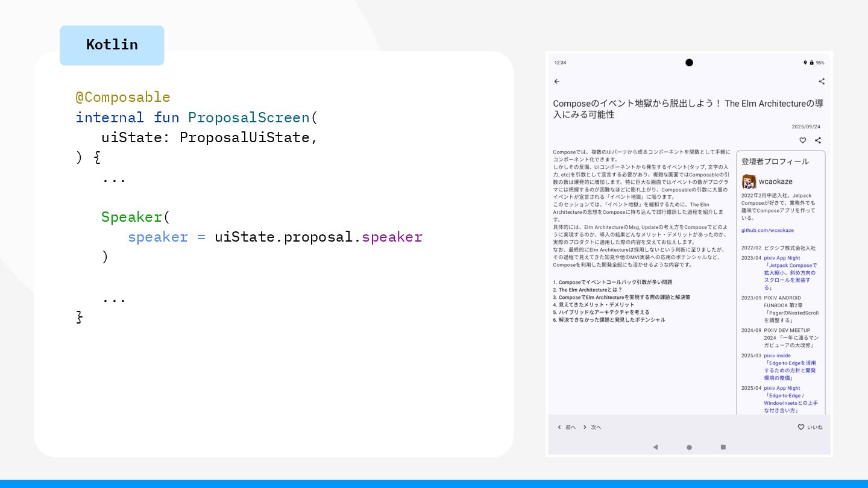Click the 'PIXIV DEV MEETUP 2024' entry

point(791,338)
